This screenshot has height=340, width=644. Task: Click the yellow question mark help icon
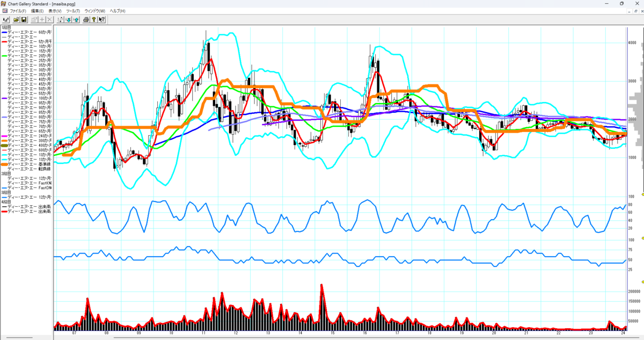(94, 19)
